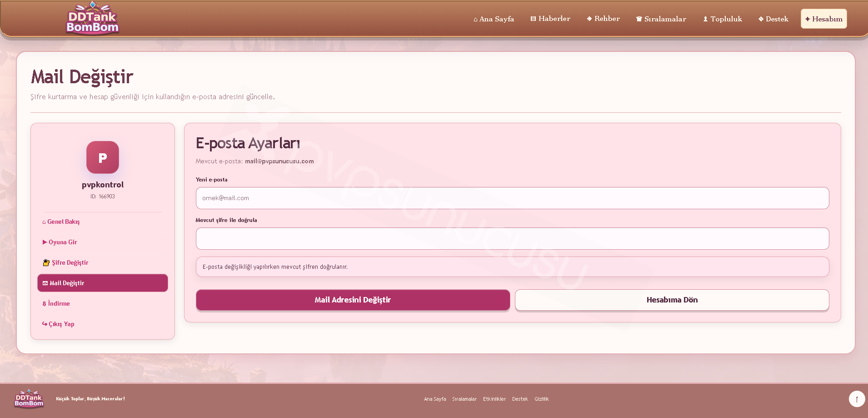Select Destek in the top navigation

pyautogui.click(x=773, y=19)
